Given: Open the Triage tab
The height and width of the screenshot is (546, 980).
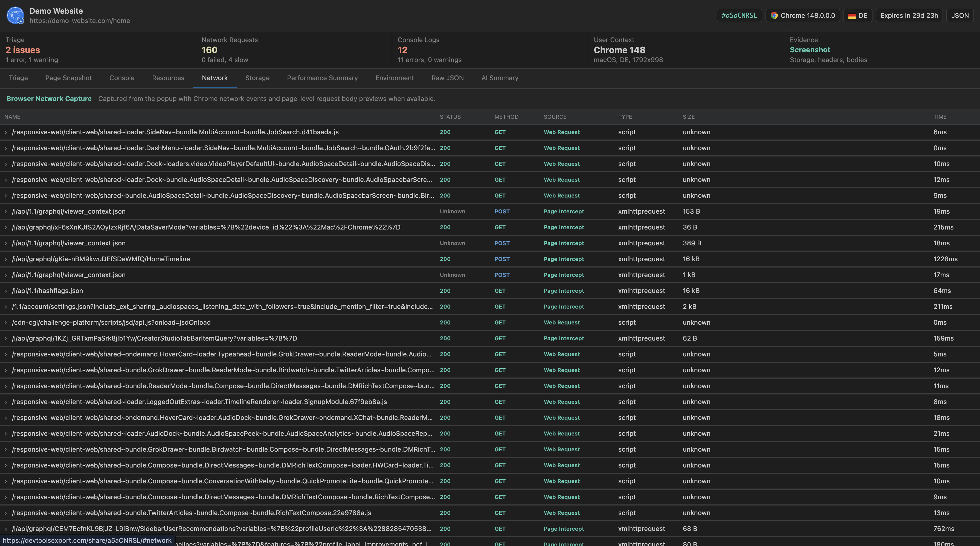Looking at the screenshot, I should (x=18, y=78).
